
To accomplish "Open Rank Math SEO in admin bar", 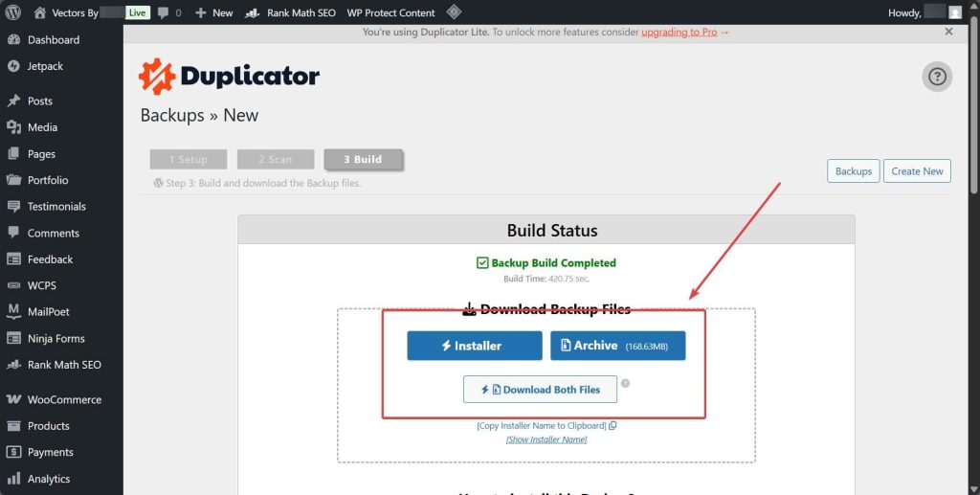I will click(x=291, y=12).
